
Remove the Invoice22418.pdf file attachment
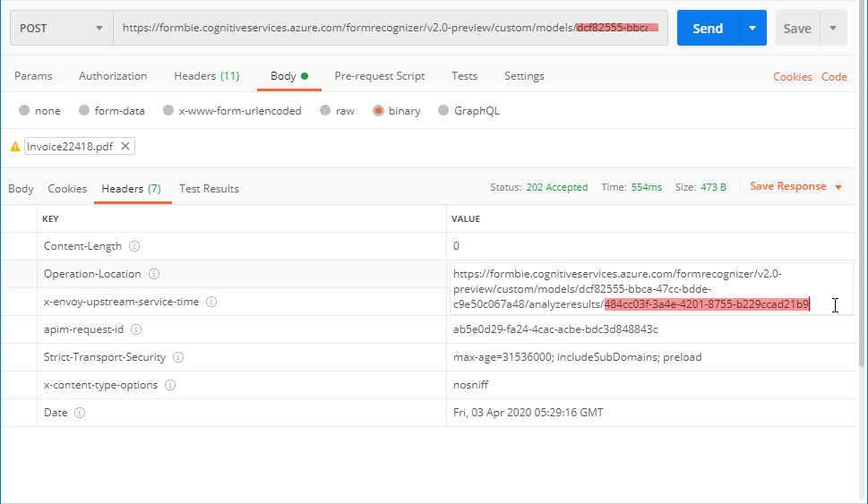(x=125, y=146)
